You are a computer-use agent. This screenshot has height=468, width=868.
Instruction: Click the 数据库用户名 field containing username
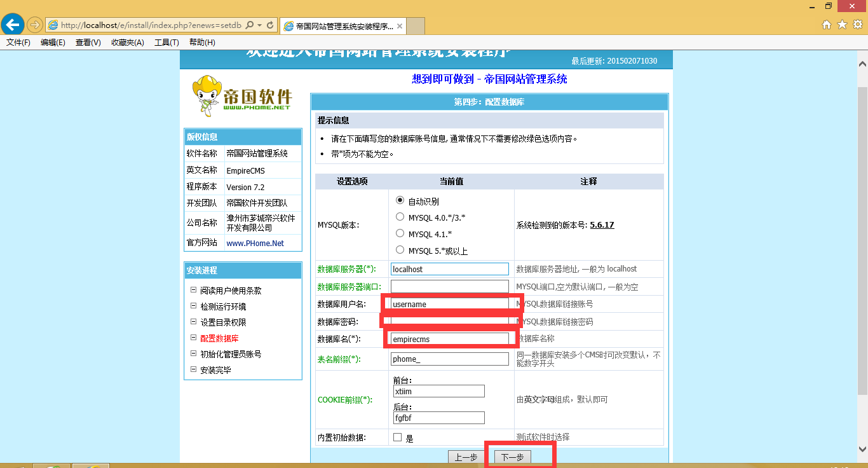coord(450,304)
